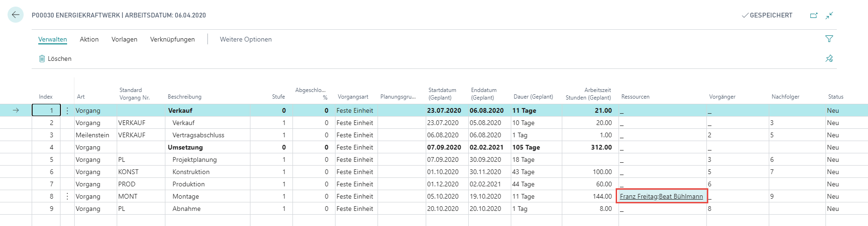The height and width of the screenshot is (226, 868).
Task: Click the Stufe column header
Action: (278, 97)
